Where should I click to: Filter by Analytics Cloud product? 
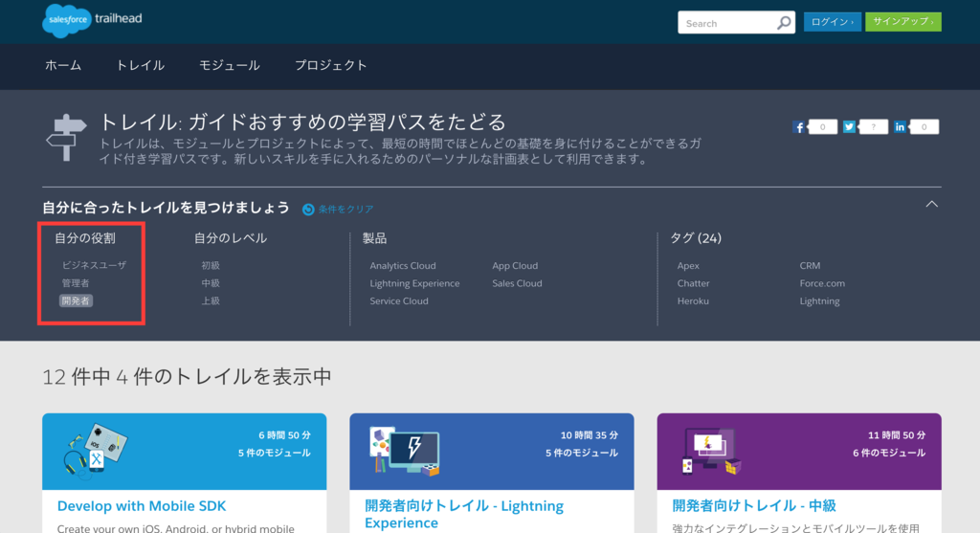(403, 266)
